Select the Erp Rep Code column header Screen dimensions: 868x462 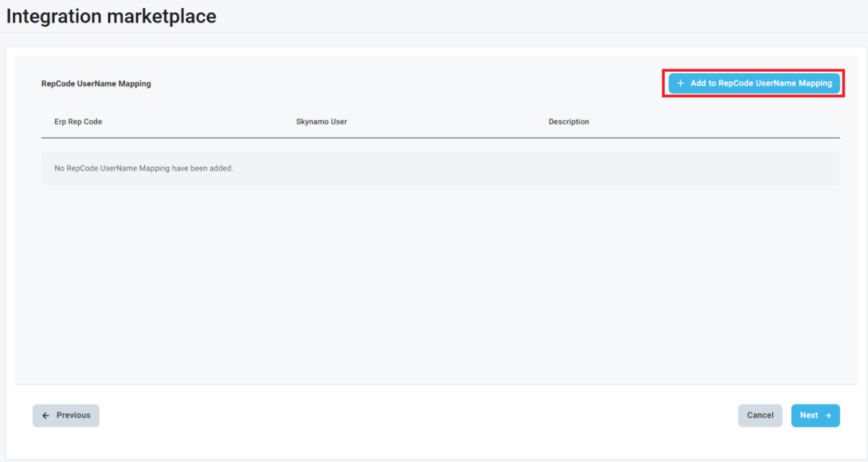[78, 122]
